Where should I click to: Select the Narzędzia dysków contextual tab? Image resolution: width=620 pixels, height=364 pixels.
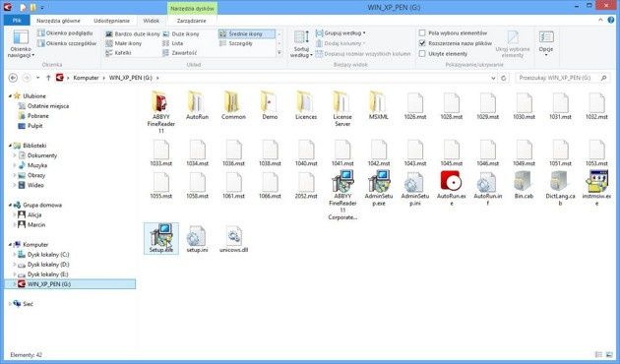click(x=192, y=8)
